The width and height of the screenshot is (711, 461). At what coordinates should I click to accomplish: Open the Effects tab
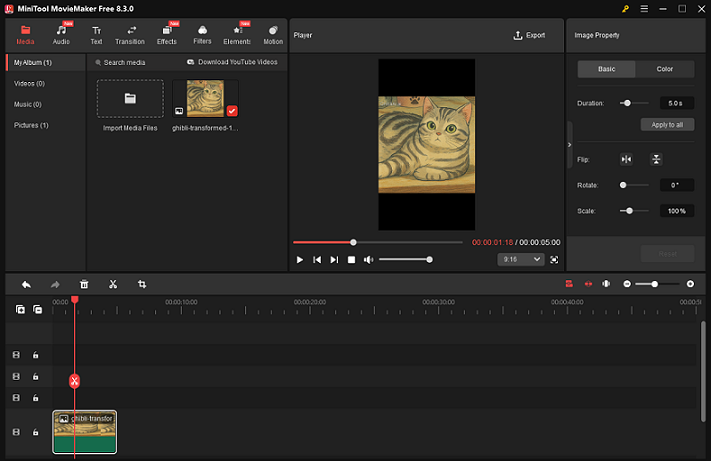(x=167, y=35)
